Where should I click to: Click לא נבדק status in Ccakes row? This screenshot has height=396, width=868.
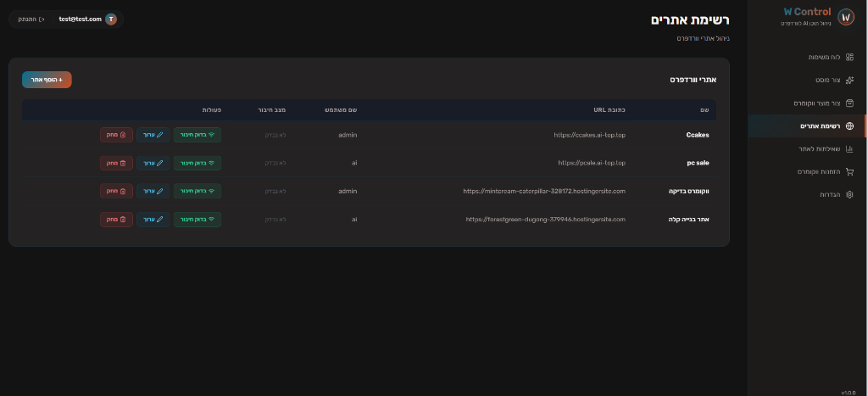click(x=275, y=135)
